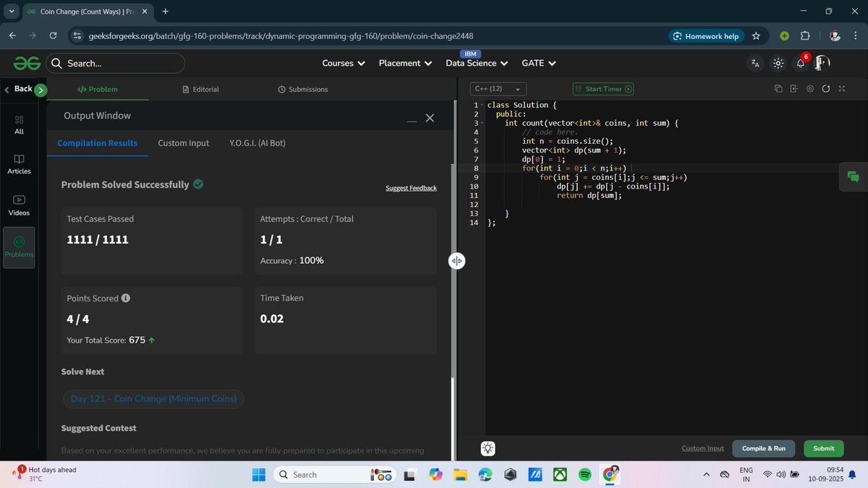Minimize the Output Window
868x488 pixels.
coord(412,121)
